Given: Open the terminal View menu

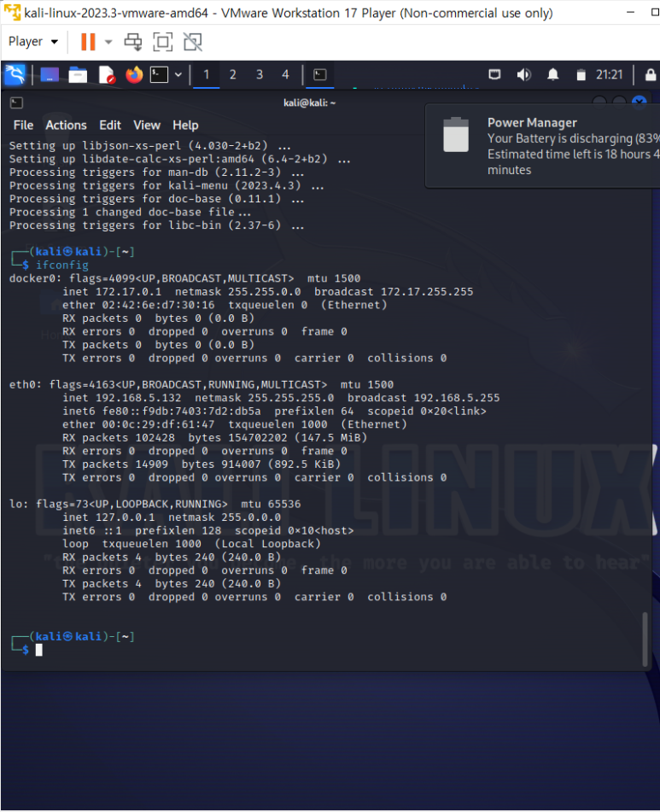Looking at the screenshot, I should (147, 126).
